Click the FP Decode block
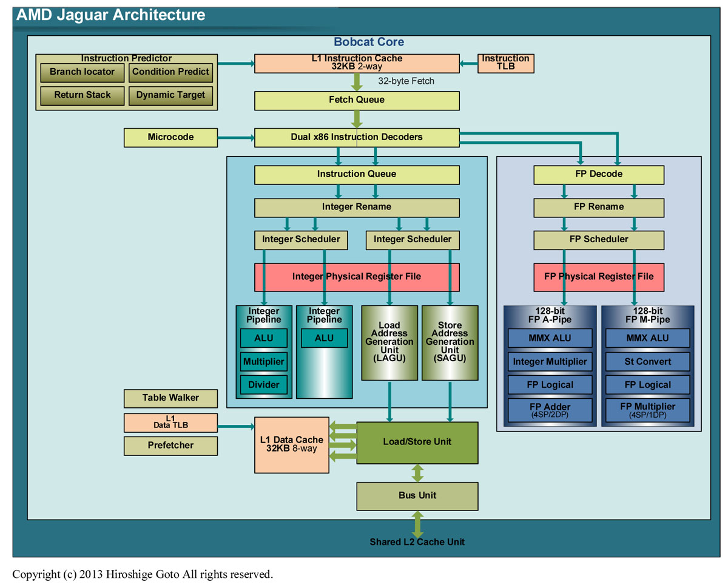Image resolution: width=728 pixels, height=584 pixels. click(x=599, y=174)
